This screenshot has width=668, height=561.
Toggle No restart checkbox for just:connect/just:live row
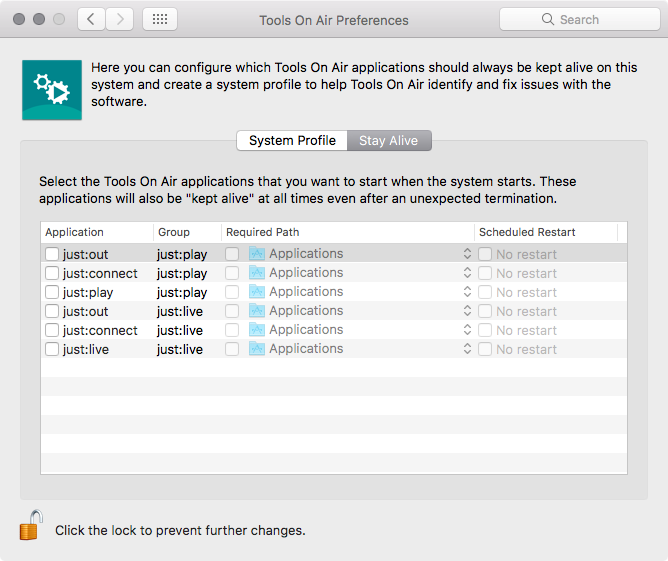coord(485,330)
